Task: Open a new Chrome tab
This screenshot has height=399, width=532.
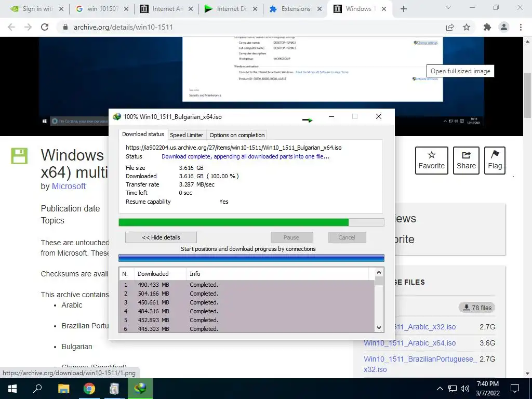Action: pos(403,9)
